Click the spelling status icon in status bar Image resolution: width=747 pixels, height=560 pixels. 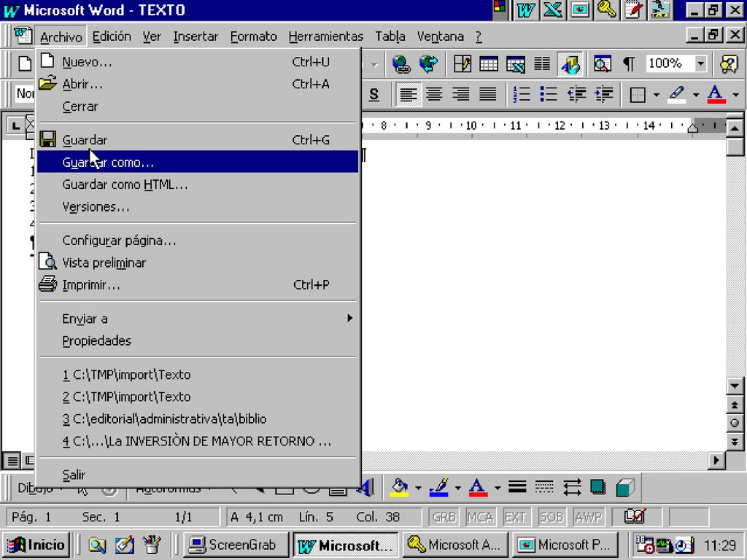pyautogui.click(x=635, y=517)
